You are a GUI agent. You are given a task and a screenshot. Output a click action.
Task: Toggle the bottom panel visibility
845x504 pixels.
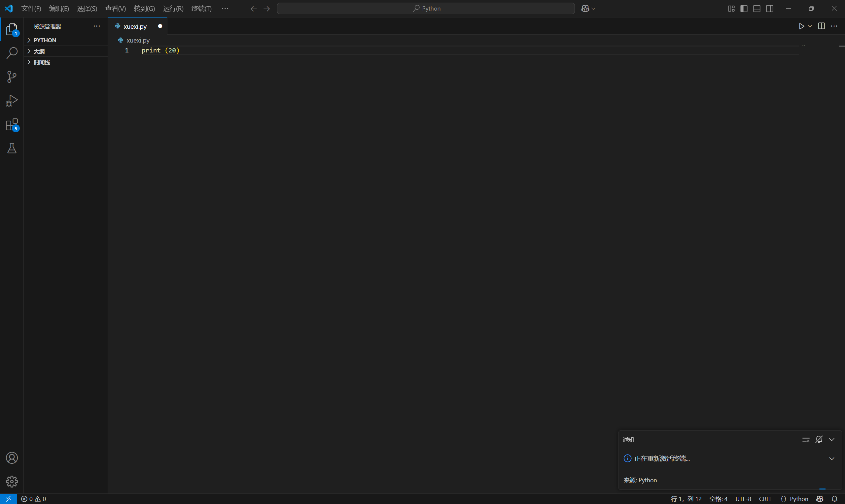[x=757, y=9]
